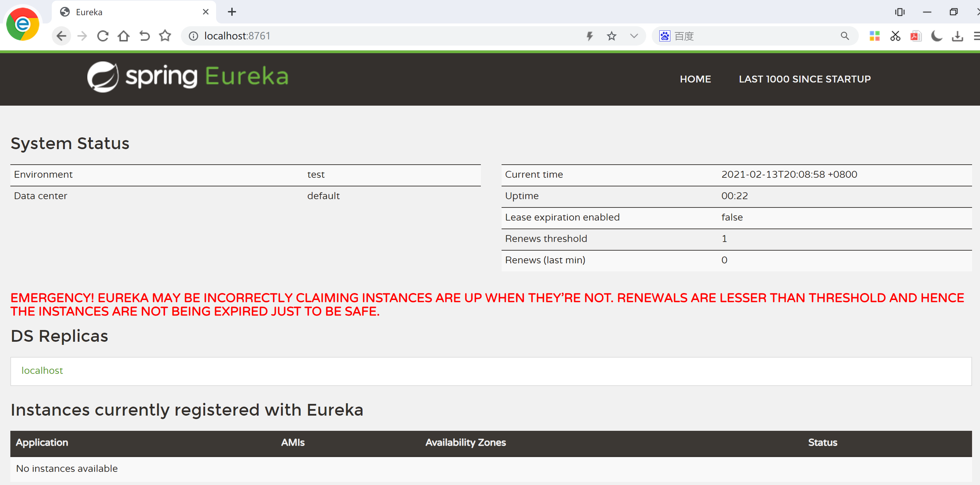Open the localhost DS replica link

[42, 370]
